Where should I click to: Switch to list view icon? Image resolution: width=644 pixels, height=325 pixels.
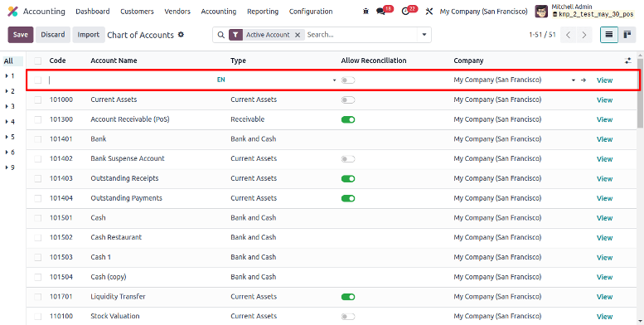609,35
